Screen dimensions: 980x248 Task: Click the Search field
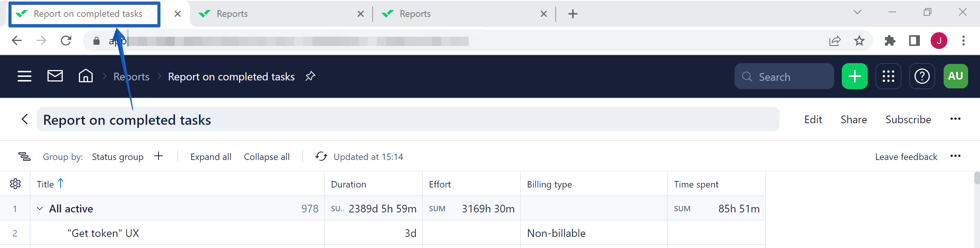[784, 77]
